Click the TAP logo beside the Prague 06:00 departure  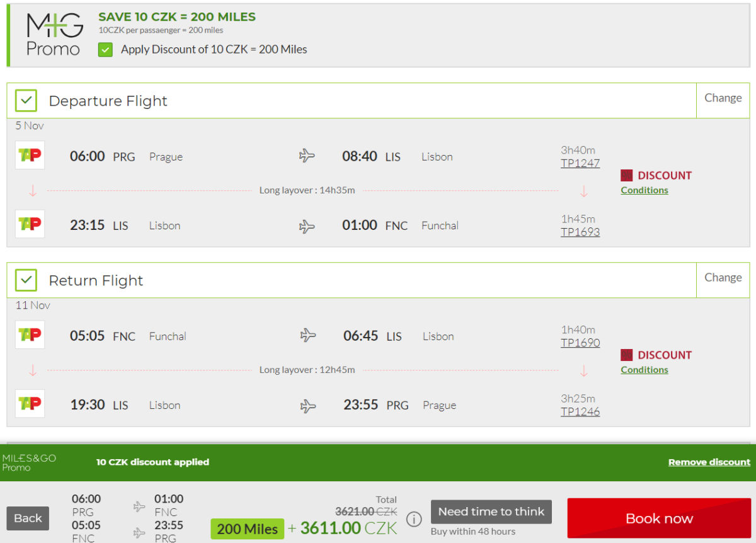30,156
